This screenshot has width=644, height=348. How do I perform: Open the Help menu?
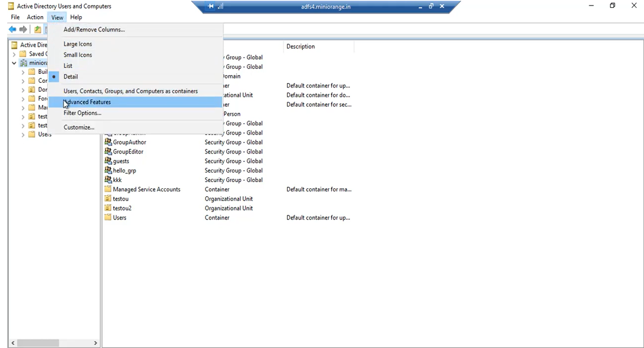(76, 17)
